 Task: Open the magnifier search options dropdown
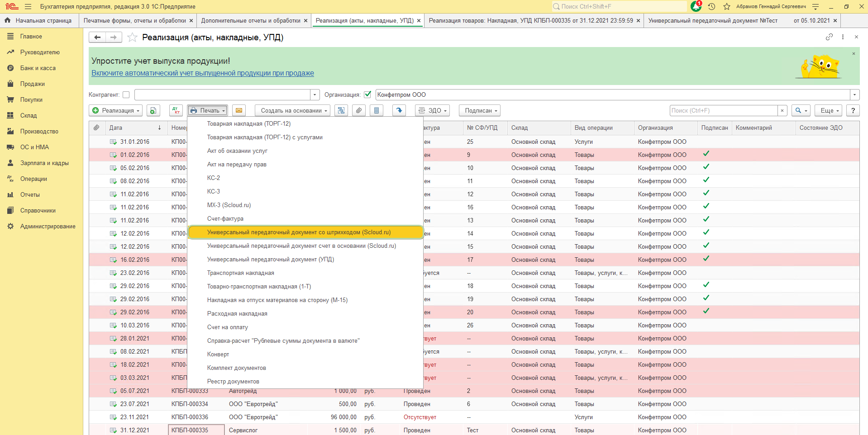coord(801,110)
